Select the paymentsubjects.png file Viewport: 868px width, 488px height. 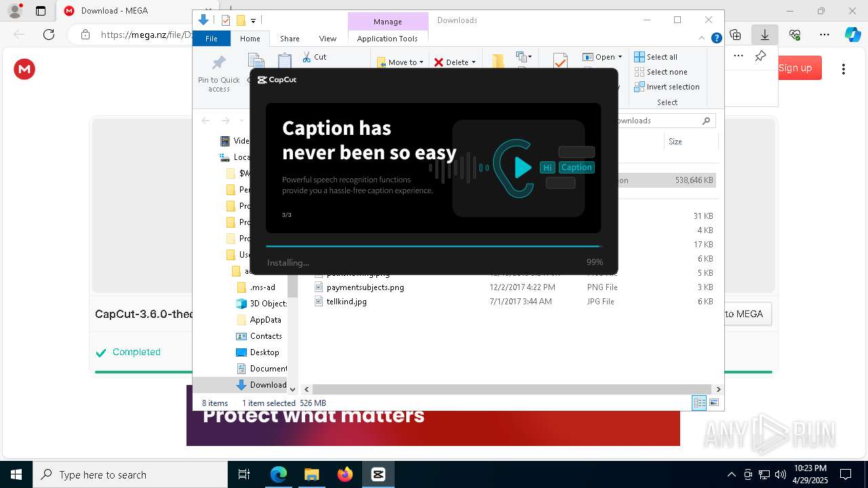[x=365, y=287]
